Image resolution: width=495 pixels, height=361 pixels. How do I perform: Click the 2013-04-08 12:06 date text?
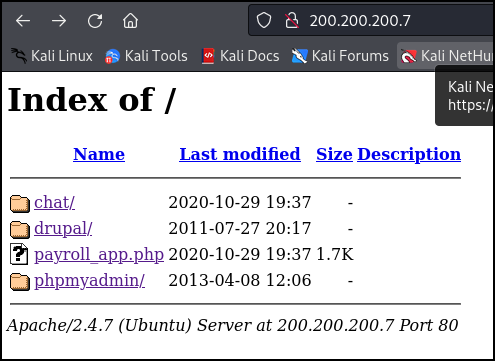pos(240,281)
